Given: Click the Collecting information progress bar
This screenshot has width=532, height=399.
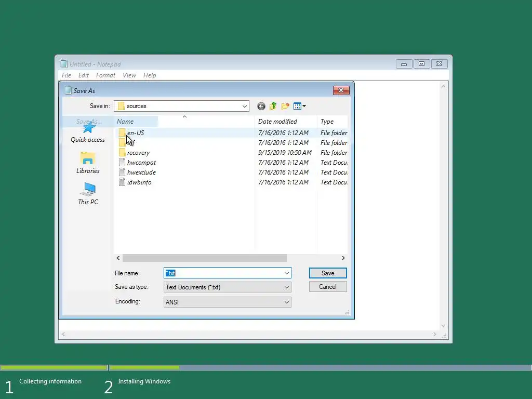Looking at the screenshot, I should [54, 367].
